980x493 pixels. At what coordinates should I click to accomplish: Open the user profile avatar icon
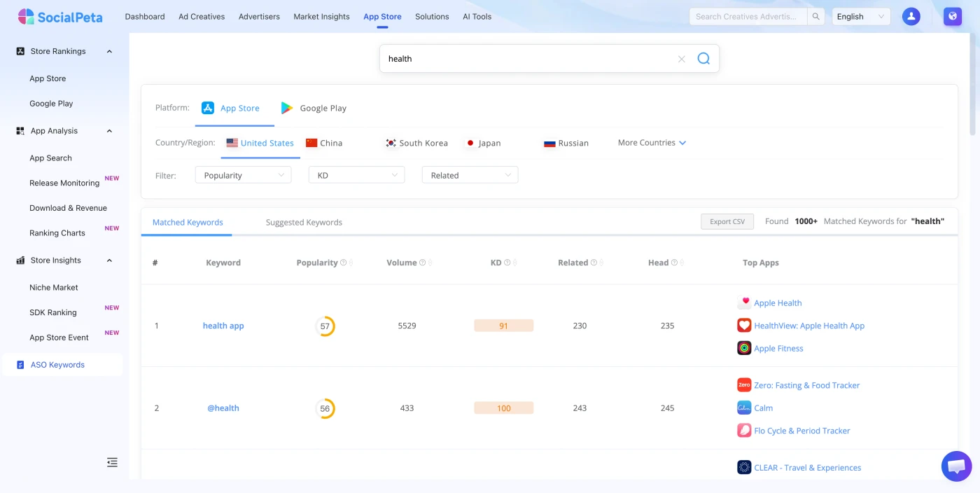(x=911, y=17)
